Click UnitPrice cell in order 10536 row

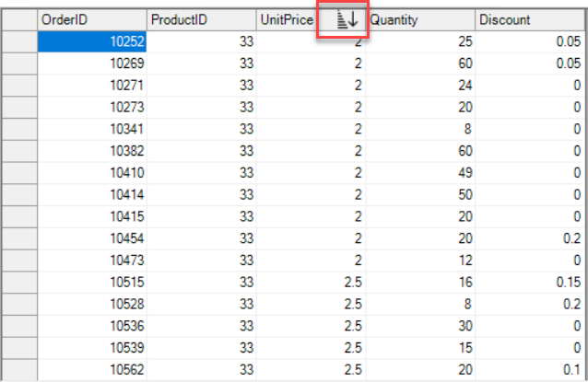point(311,326)
